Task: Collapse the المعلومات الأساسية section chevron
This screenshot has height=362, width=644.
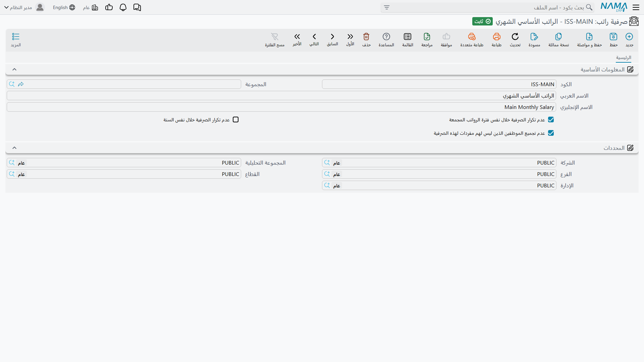Action: pos(14,69)
